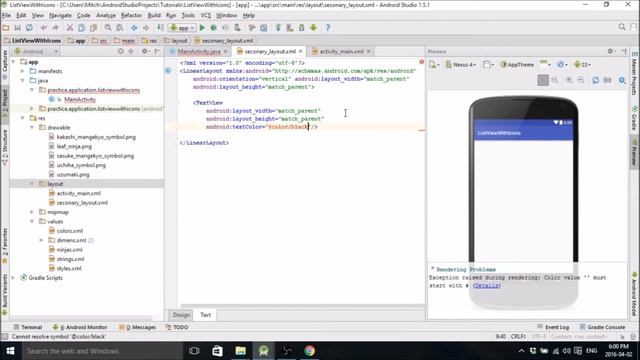This screenshot has width=640, height=360.
Task: Open the Gradle Console
Action: (x=602, y=327)
